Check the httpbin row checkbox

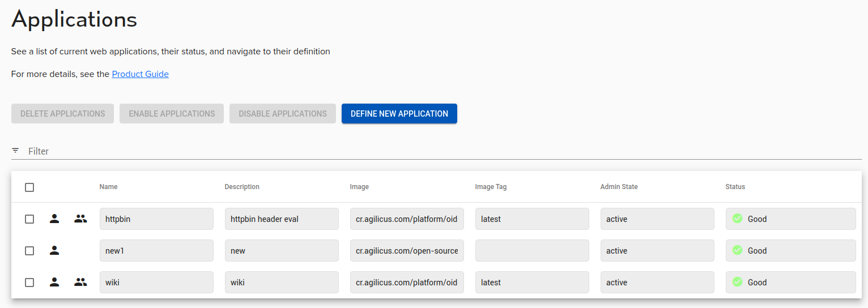29,219
